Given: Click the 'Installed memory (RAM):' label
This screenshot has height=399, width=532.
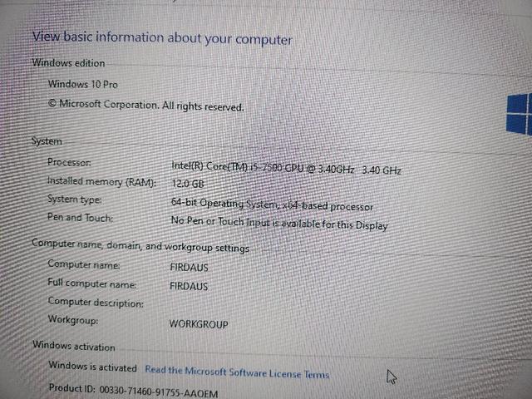Looking at the screenshot, I should (x=101, y=181).
